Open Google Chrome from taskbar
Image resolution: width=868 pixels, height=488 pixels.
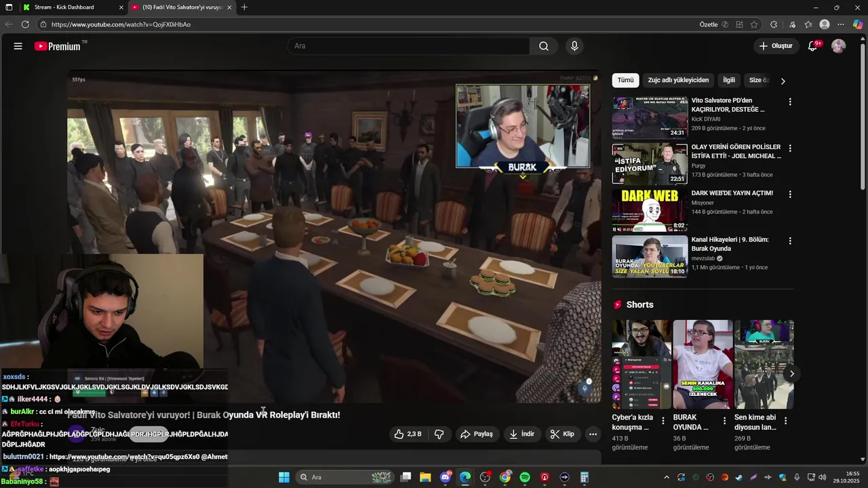point(505,477)
